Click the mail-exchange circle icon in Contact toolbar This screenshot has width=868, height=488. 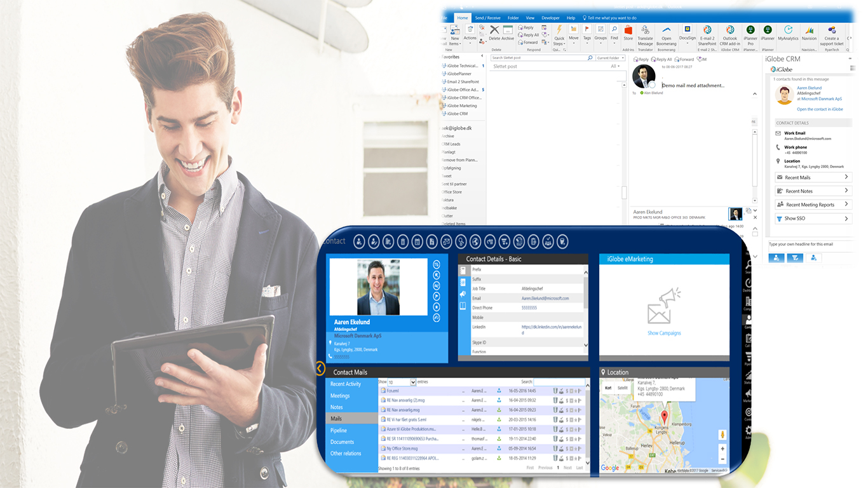pyautogui.click(x=446, y=241)
